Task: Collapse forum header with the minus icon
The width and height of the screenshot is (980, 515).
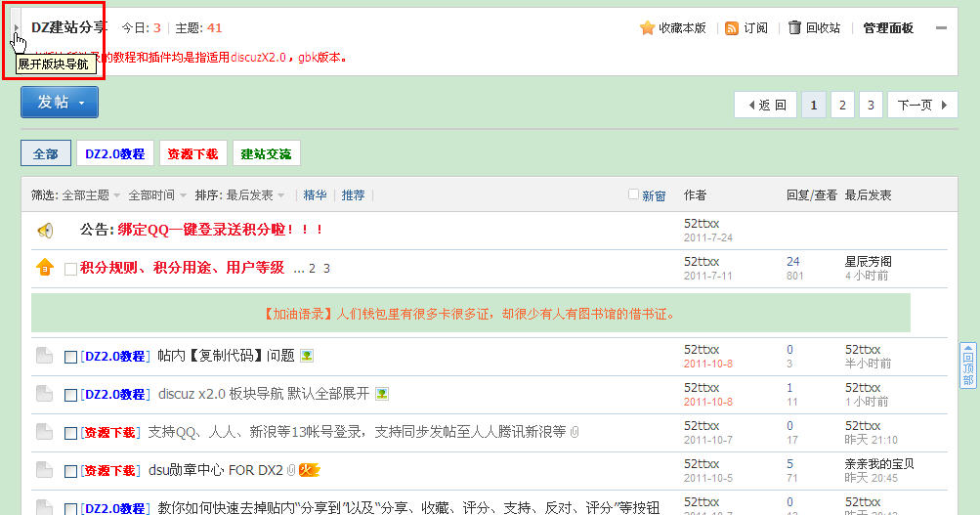Action: tap(941, 28)
